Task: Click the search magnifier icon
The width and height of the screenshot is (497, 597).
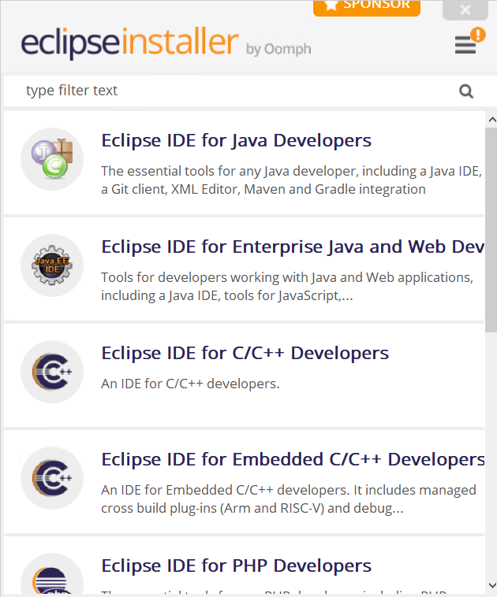Action: tap(466, 91)
